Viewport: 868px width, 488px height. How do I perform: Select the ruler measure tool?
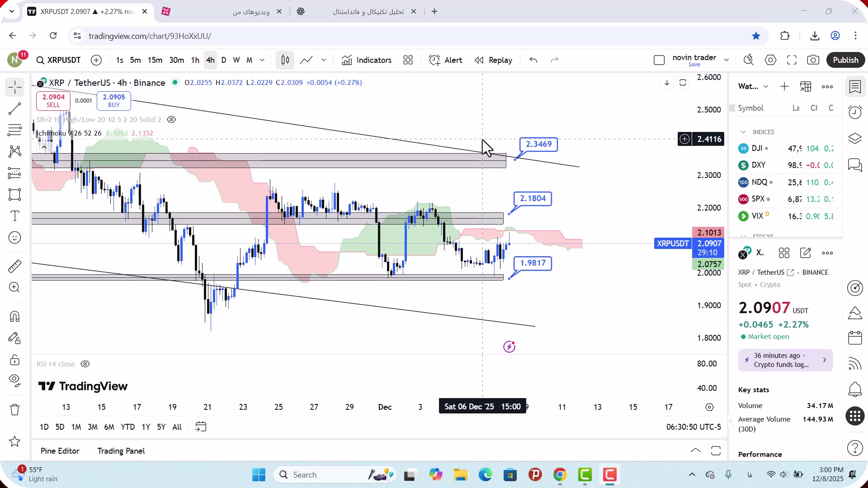pyautogui.click(x=14, y=266)
